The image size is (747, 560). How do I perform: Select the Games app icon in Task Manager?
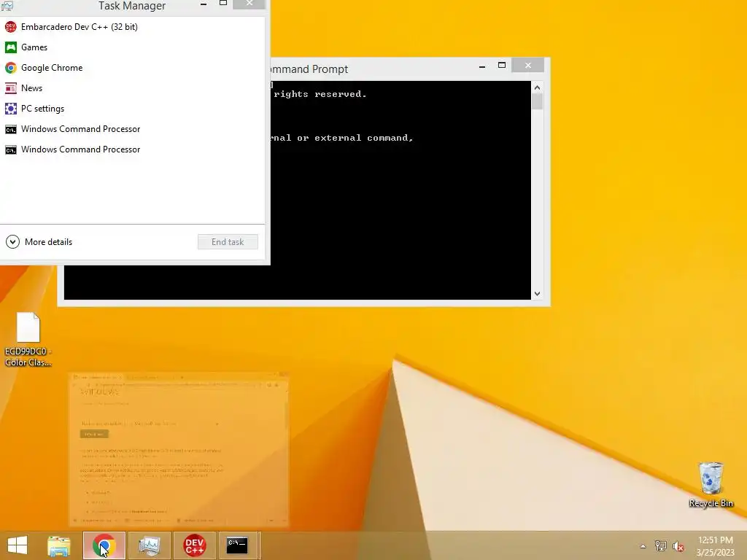[10, 47]
